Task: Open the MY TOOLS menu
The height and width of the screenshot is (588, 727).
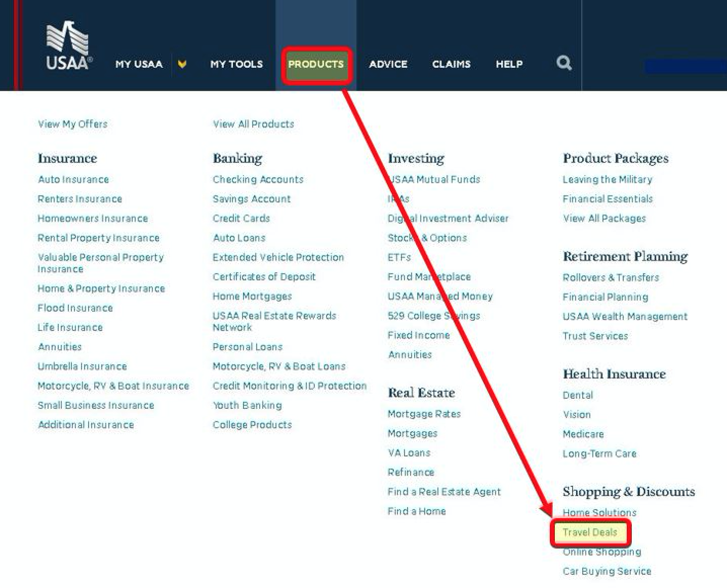Action: tap(236, 64)
